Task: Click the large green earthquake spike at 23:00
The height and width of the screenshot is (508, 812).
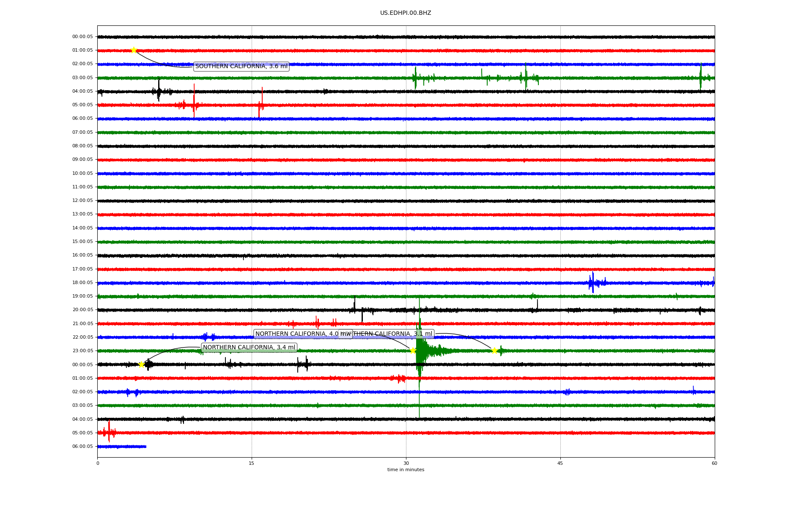Action: click(x=419, y=351)
